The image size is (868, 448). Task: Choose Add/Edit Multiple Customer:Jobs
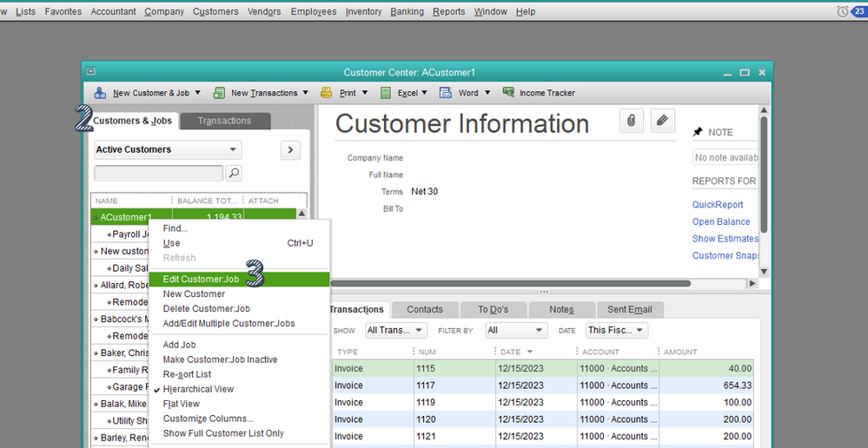coord(229,324)
